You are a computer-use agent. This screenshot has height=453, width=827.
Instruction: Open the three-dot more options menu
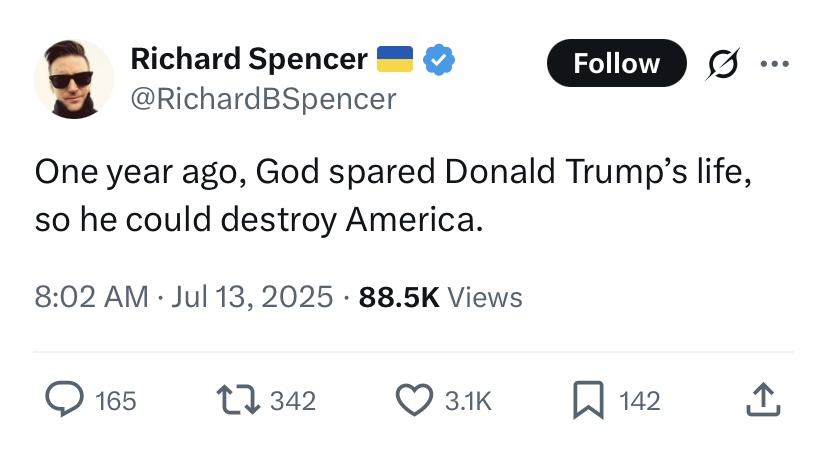[x=775, y=64]
